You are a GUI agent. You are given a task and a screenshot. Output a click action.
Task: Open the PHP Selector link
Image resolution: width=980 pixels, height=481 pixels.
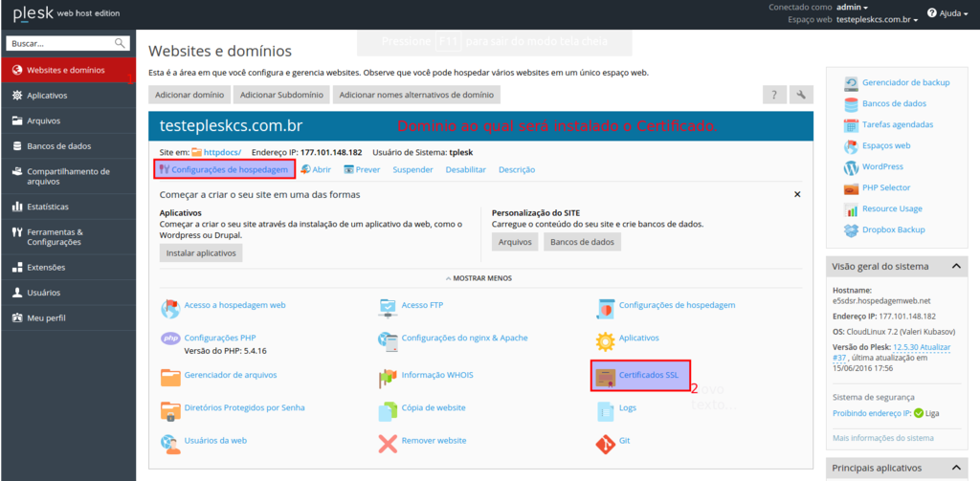point(886,187)
